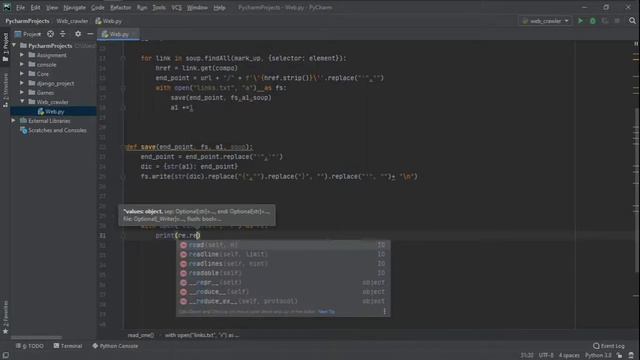
Task: Click UTF-8 encoding in status bar
Action: pyautogui.click(x=546, y=355)
